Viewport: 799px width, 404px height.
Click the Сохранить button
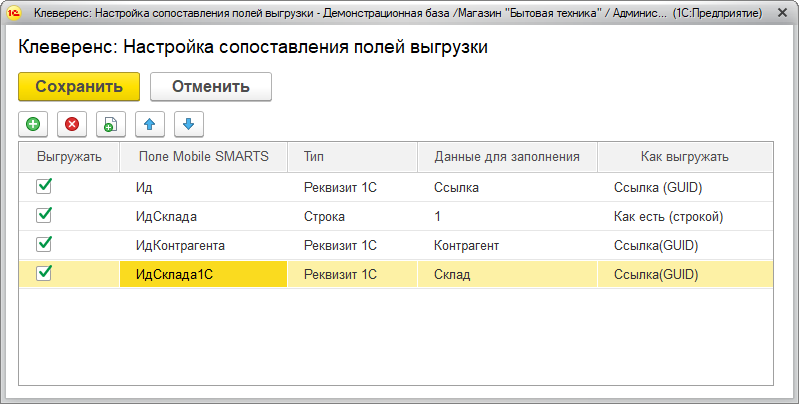(x=79, y=87)
